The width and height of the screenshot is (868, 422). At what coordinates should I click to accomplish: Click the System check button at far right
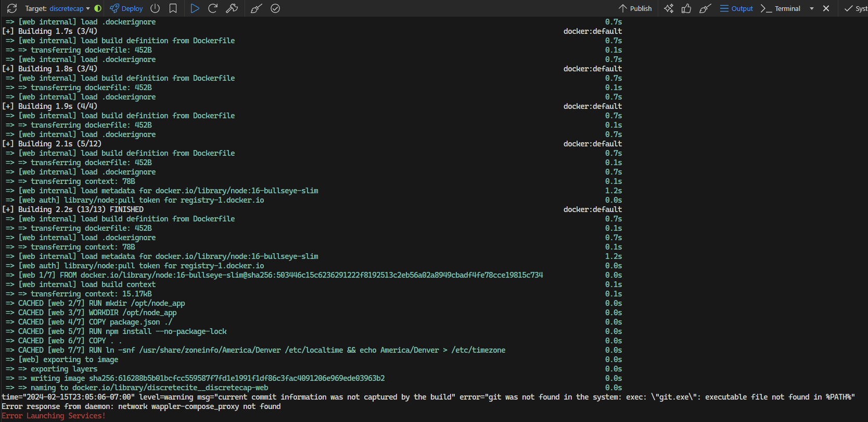coord(856,8)
